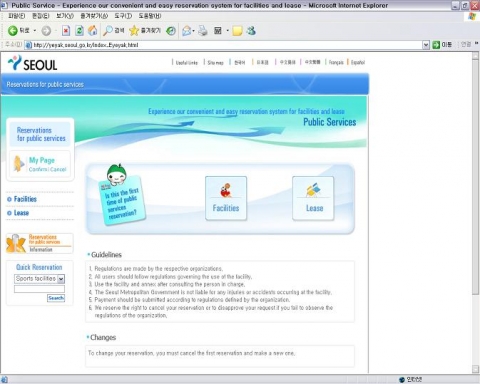Viewport: 480px width, 384px height.
Task: Click the Print icon in toolbar
Action: click(x=202, y=31)
